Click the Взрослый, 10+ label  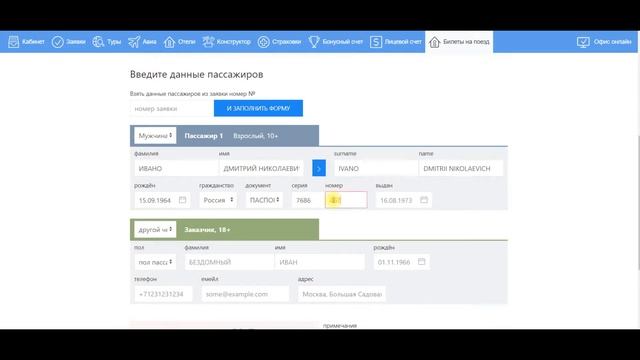[256, 136]
